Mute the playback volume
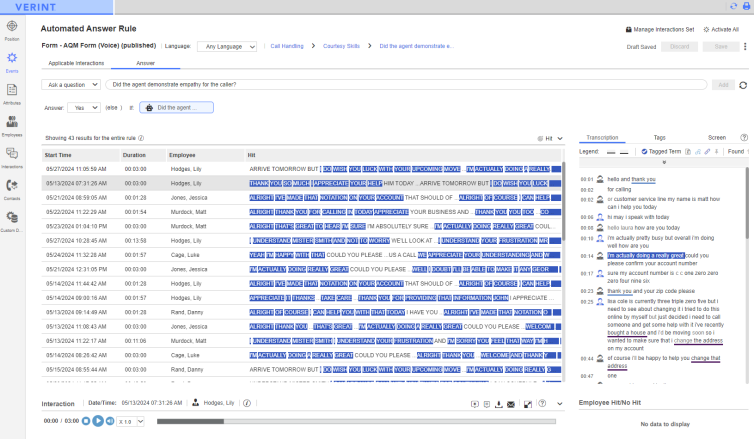This screenshot has height=439, width=754. tap(111, 421)
